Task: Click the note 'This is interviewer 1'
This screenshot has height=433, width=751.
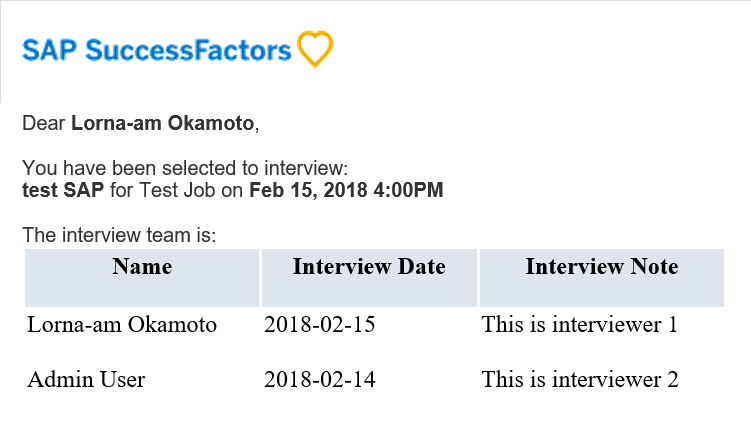Action: pos(580,325)
